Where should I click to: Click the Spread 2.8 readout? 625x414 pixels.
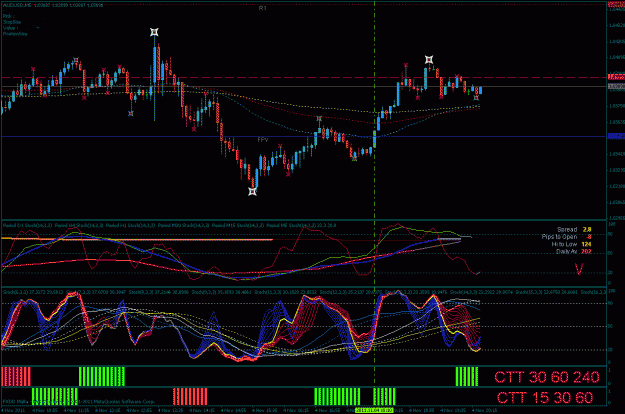pyautogui.click(x=574, y=230)
